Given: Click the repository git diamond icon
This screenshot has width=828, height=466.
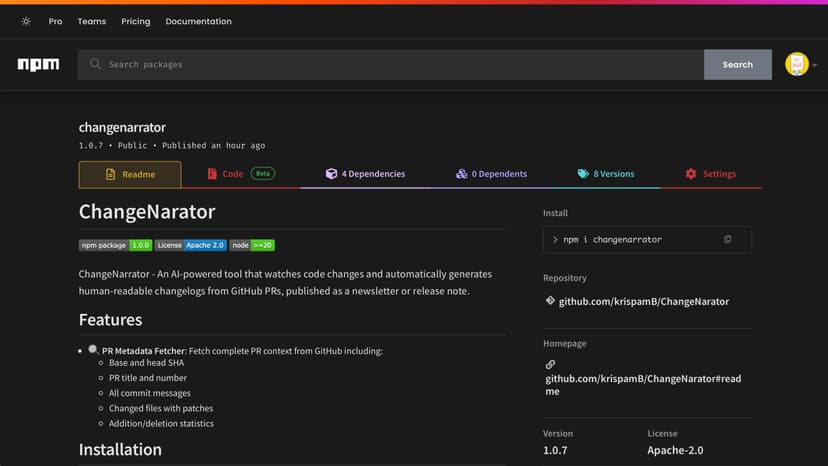Looking at the screenshot, I should click(550, 301).
